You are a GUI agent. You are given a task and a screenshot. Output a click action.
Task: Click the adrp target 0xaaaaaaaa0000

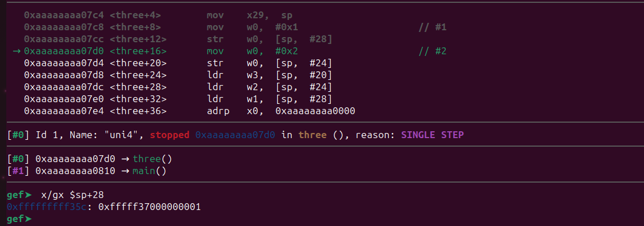pyautogui.click(x=315, y=111)
